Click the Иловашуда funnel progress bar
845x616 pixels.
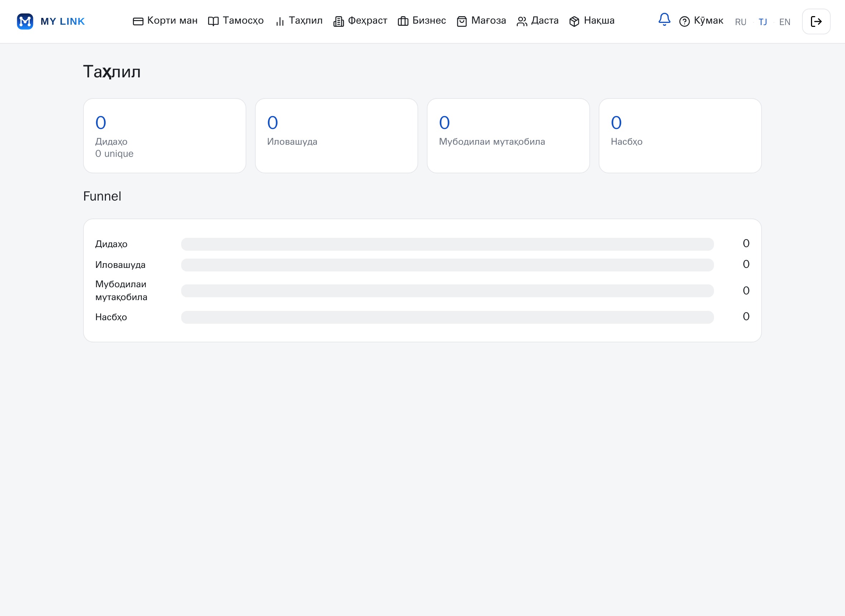pyautogui.click(x=447, y=265)
